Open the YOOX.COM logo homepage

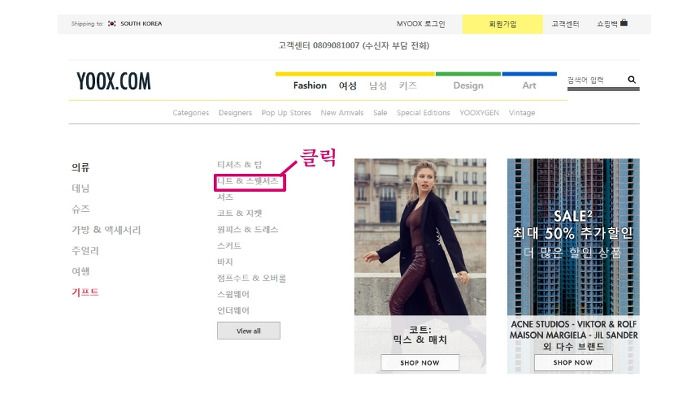pyautogui.click(x=114, y=81)
